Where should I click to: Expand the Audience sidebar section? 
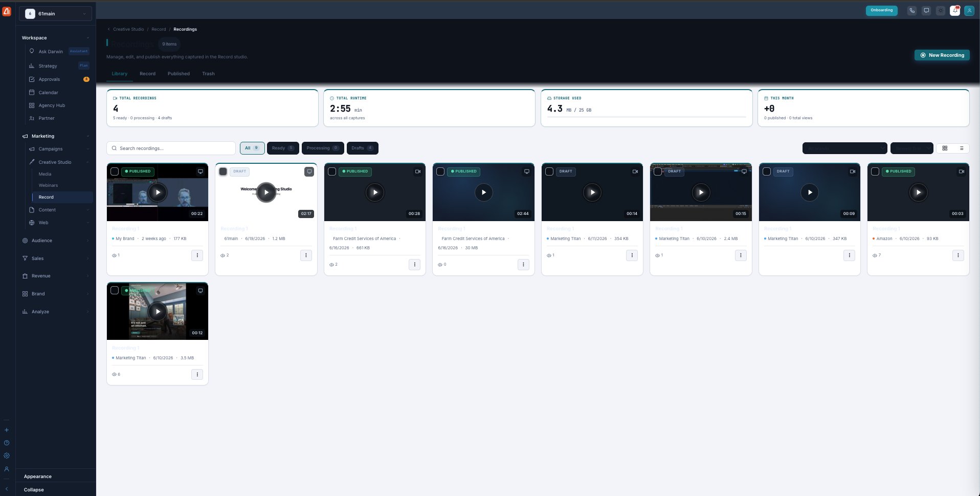coord(87,241)
